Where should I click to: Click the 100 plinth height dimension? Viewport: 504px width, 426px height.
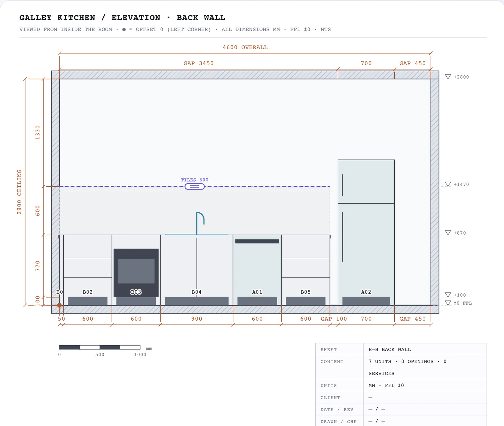coord(38,301)
